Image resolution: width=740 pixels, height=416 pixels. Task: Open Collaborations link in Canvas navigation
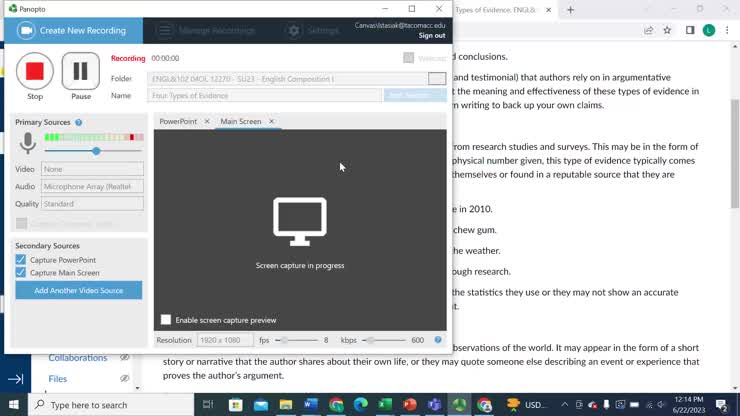click(x=78, y=358)
